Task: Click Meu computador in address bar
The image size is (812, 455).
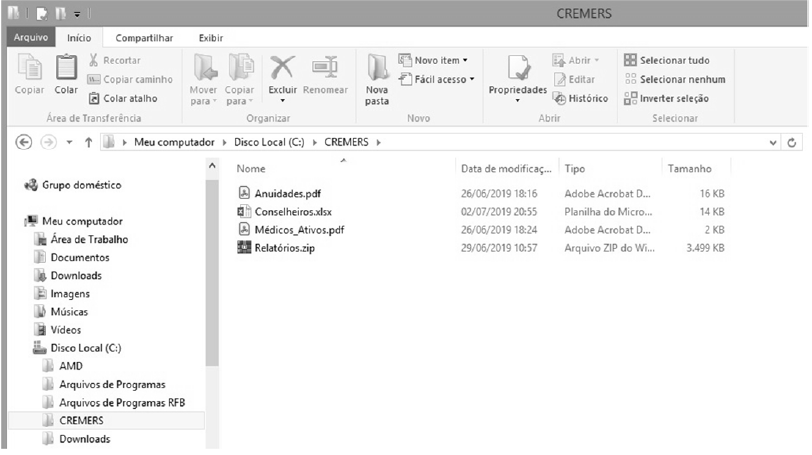Action: tap(174, 142)
